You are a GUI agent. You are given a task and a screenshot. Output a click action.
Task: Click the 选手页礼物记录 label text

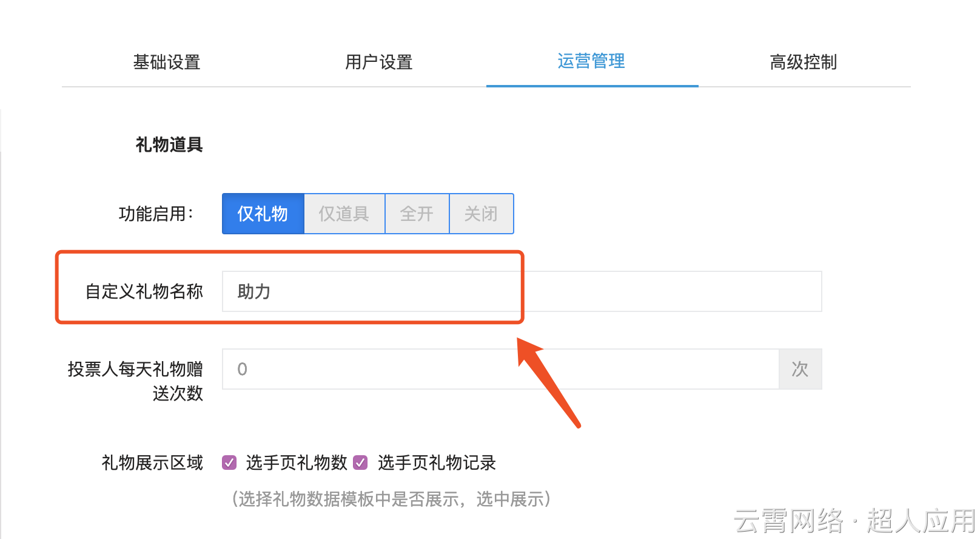tap(437, 463)
